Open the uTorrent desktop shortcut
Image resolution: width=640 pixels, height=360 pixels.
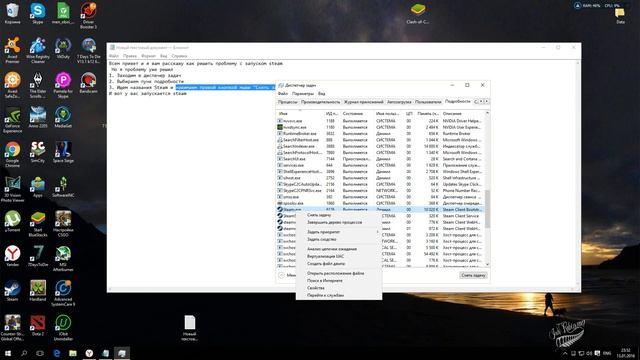click(x=12, y=222)
